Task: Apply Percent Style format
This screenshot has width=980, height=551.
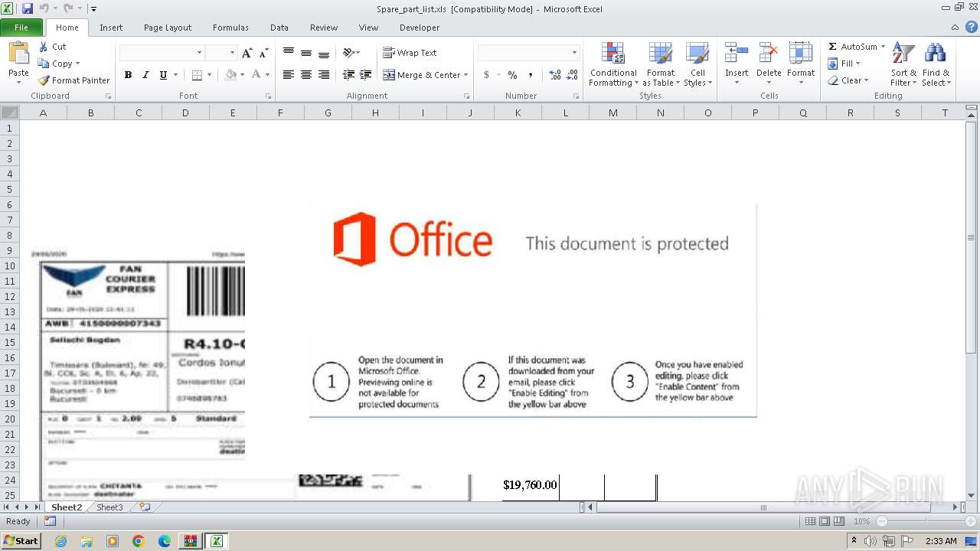Action: [x=512, y=75]
